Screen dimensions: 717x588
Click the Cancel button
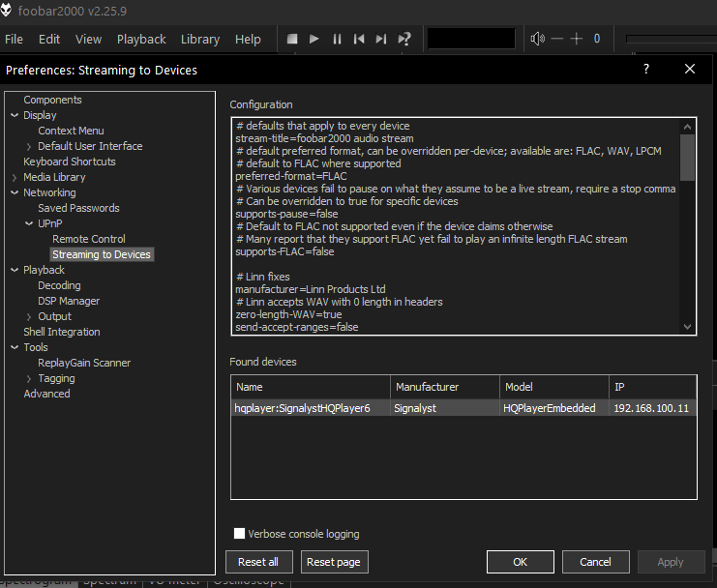pyautogui.click(x=595, y=562)
